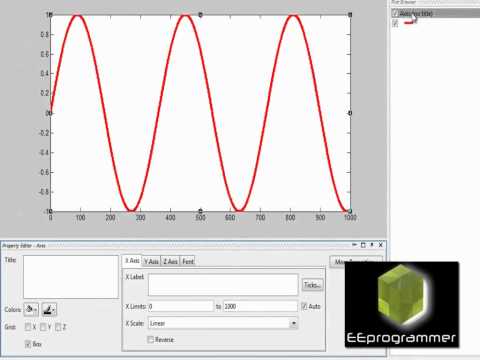Click the More Properties button
Image resolution: width=480 pixels, height=360 pixels.
click(356, 262)
